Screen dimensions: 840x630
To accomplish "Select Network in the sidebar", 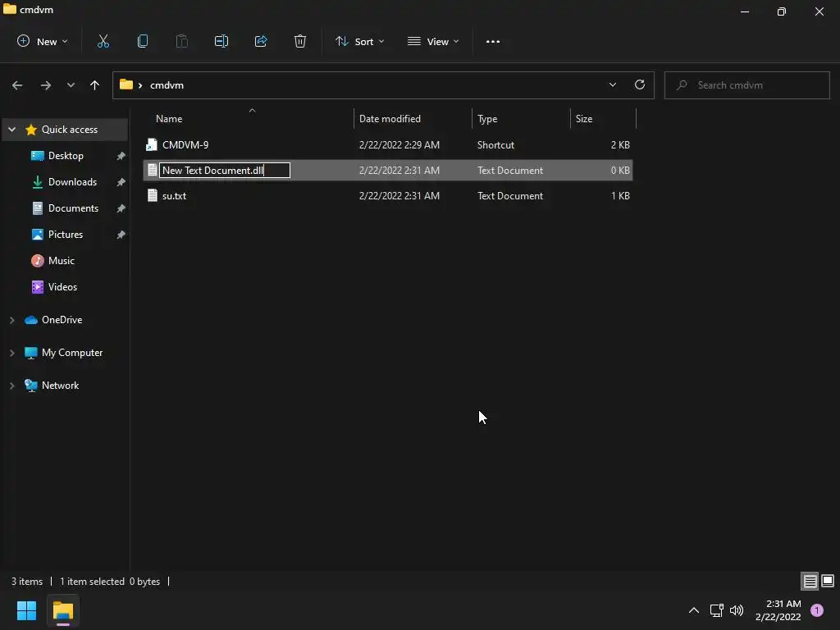I will pos(60,386).
